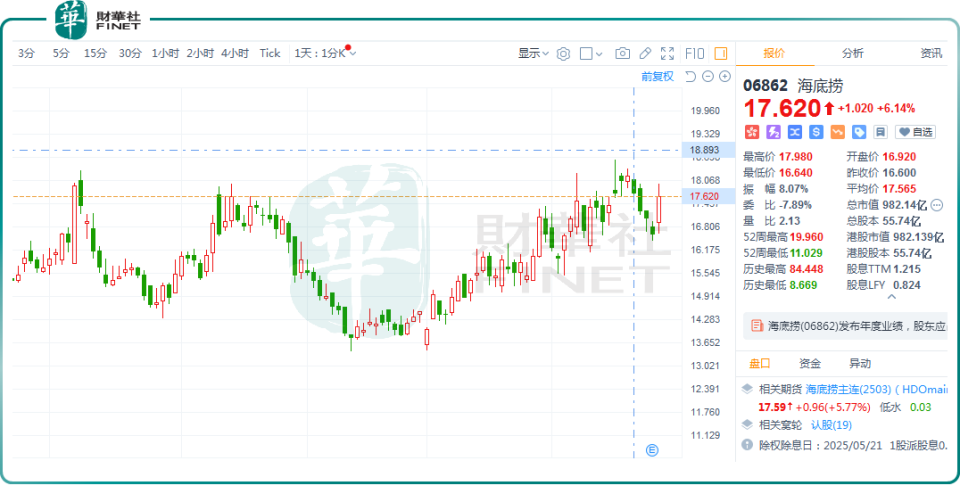
Task: Select the layout square icon
Action: coord(586,54)
